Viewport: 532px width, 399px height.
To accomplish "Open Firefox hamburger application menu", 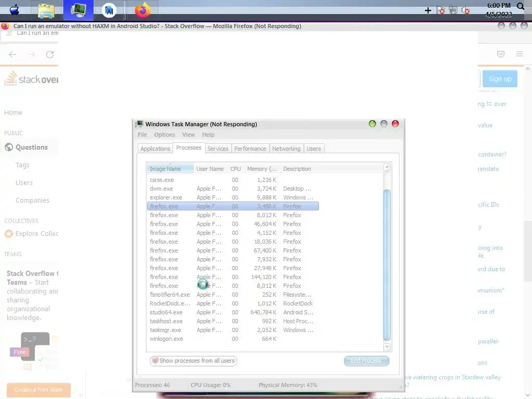I will [x=520, y=54].
